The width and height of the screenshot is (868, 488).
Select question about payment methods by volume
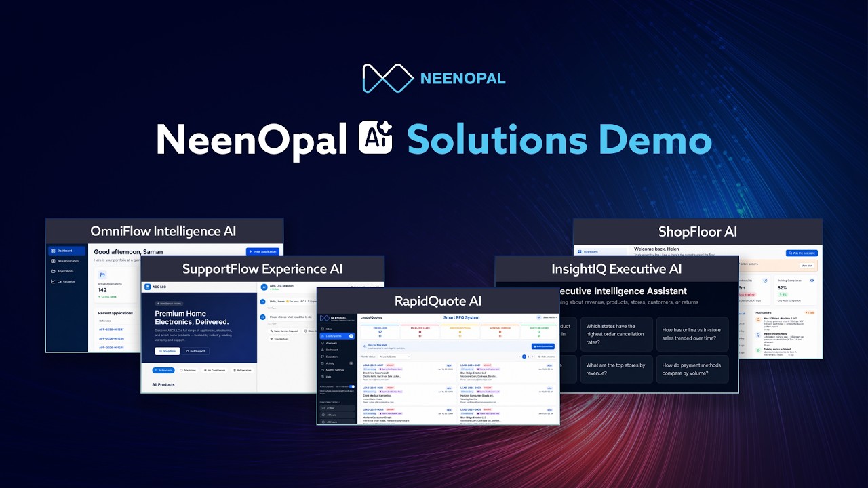click(x=692, y=369)
